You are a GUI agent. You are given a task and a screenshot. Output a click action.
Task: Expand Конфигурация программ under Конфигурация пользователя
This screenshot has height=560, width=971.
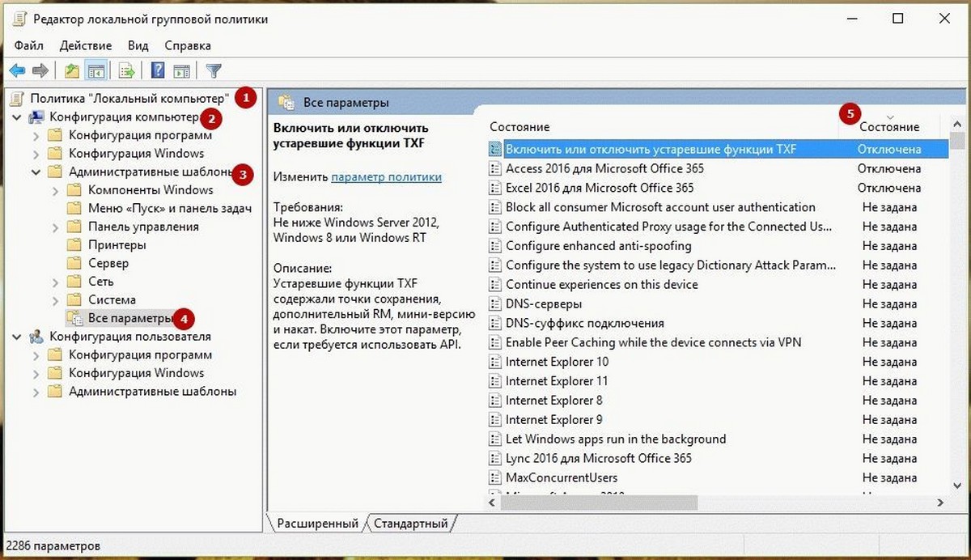point(36,354)
